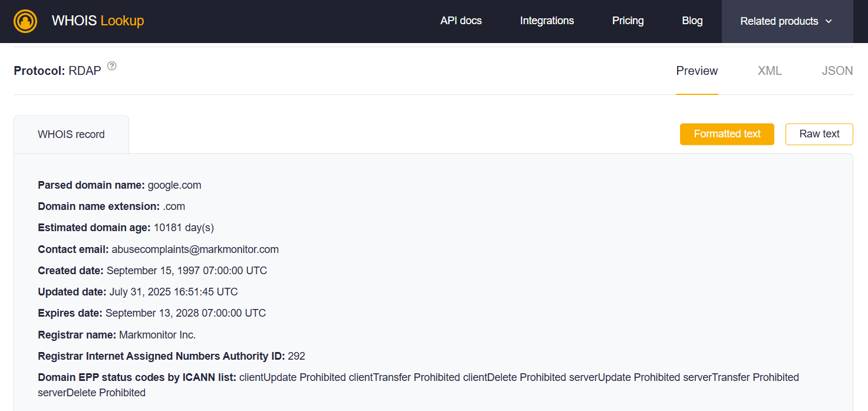Viewport: 868px width, 411px height.
Task: Click the email abusecomplaints@markmonitor.com
Action: pyautogui.click(x=195, y=249)
